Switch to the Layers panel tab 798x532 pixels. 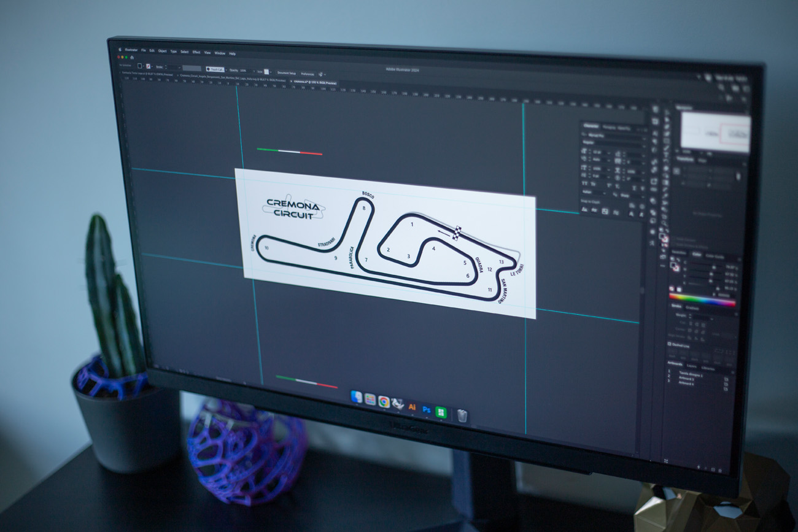coord(692,365)
